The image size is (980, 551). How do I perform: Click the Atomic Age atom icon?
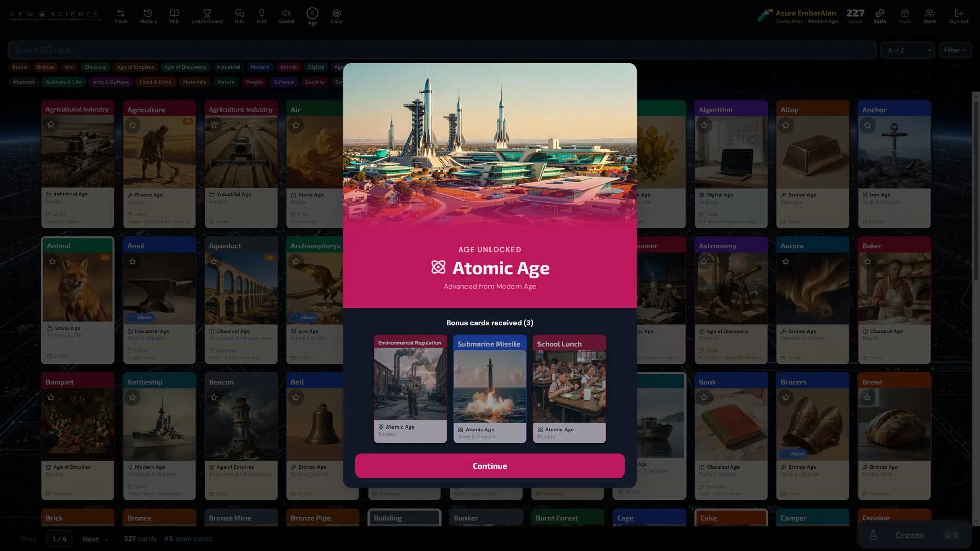click(x=438, y=267)
